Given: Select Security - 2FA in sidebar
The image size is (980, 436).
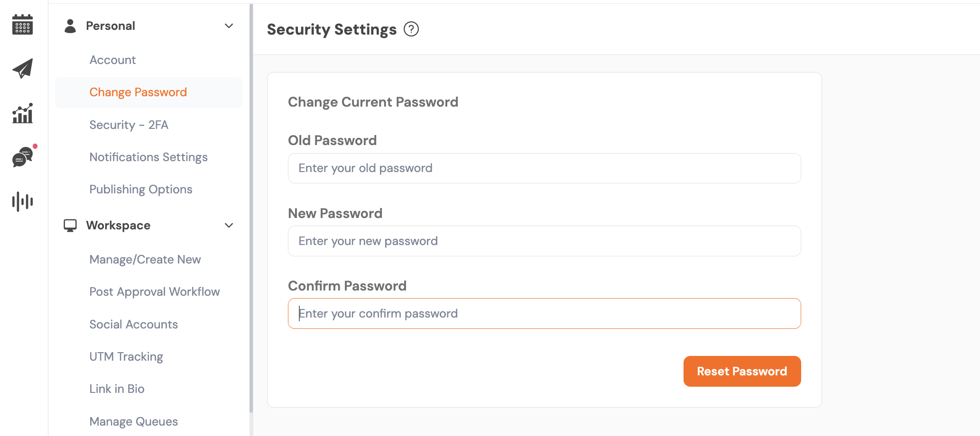Looking at the screenshot, I should 129,125.
